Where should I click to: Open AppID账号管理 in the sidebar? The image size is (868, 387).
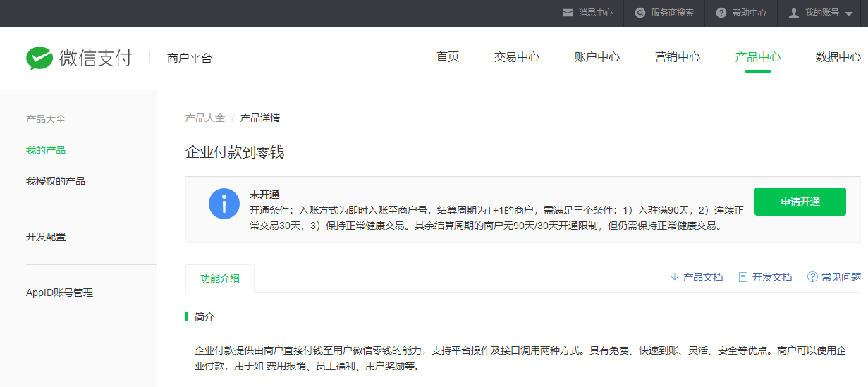[59, 293]
